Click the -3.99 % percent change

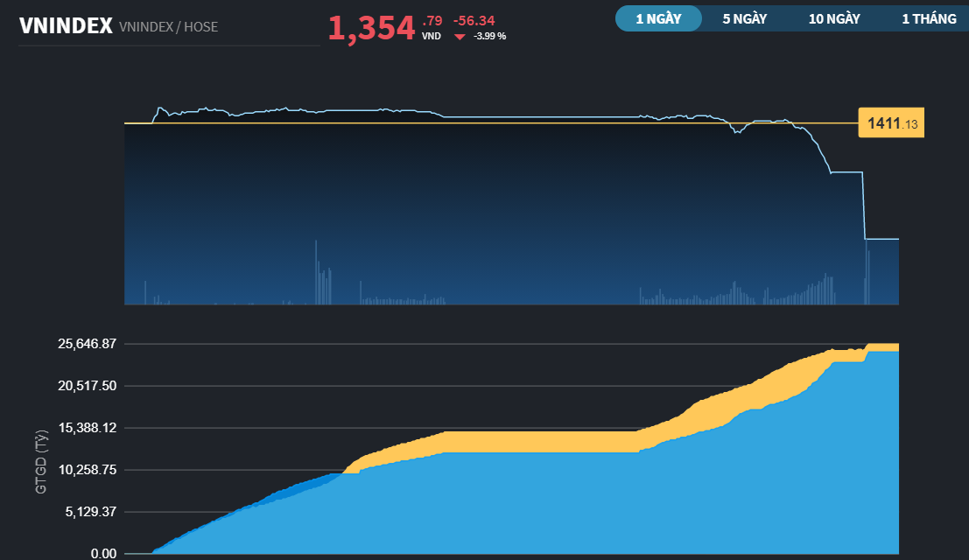[x=489, y=37]
